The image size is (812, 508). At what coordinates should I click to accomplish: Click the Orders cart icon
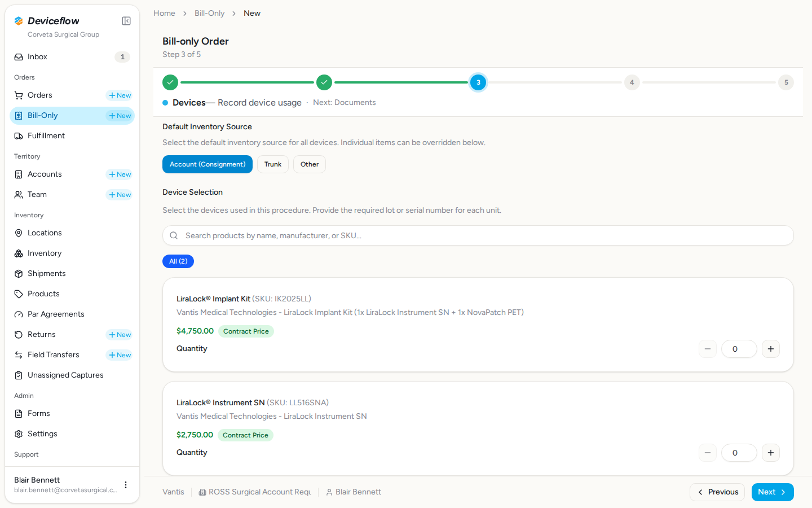[19, 95]
